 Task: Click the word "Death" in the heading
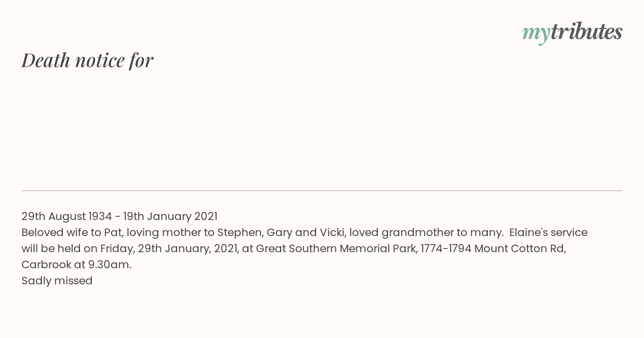click(x=46, y=60)
